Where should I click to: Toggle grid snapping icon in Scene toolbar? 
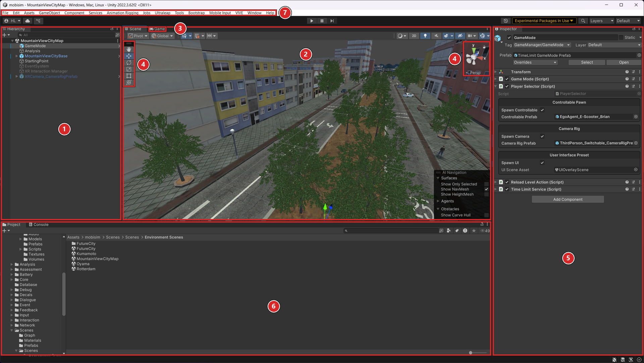tap(197, 36)
